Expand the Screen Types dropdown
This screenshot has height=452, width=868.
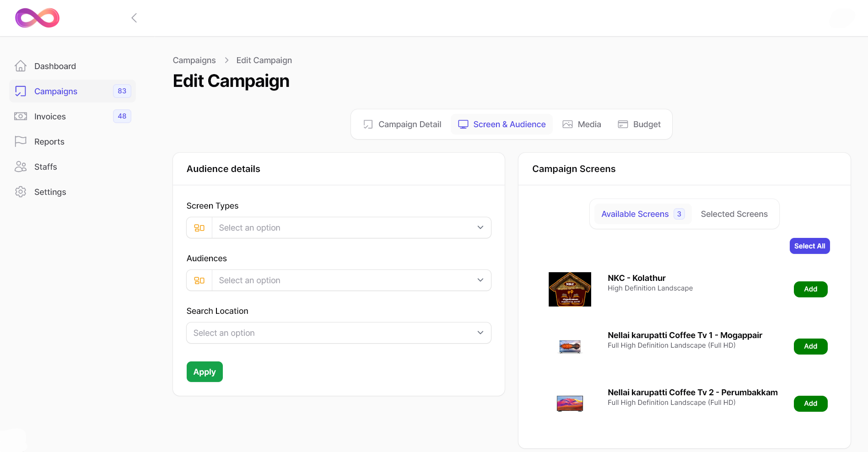[339, 228]
